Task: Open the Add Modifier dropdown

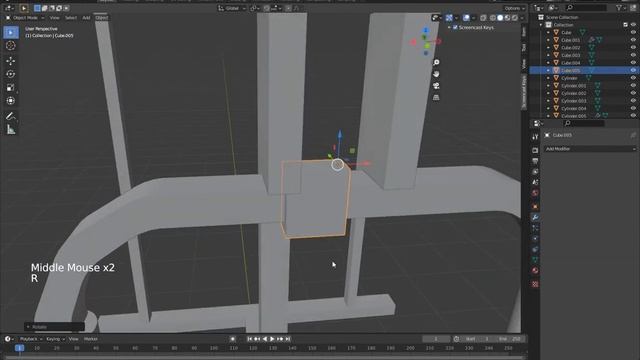Action: point(590,149)
